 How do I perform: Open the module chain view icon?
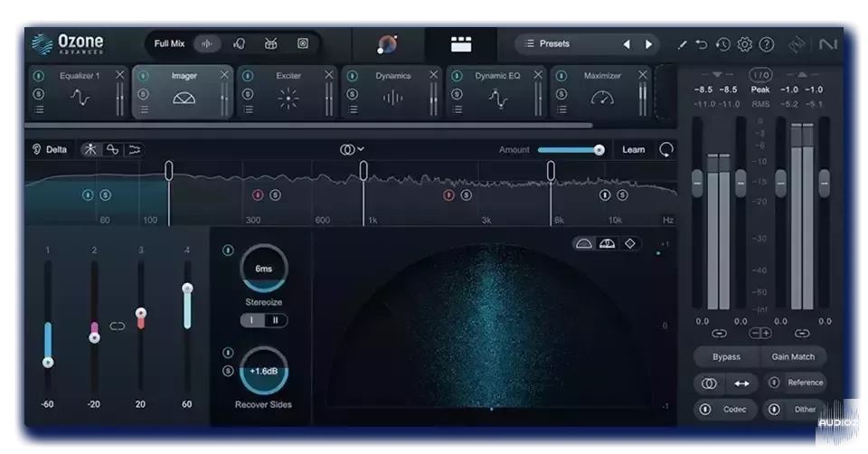[460, 44]
